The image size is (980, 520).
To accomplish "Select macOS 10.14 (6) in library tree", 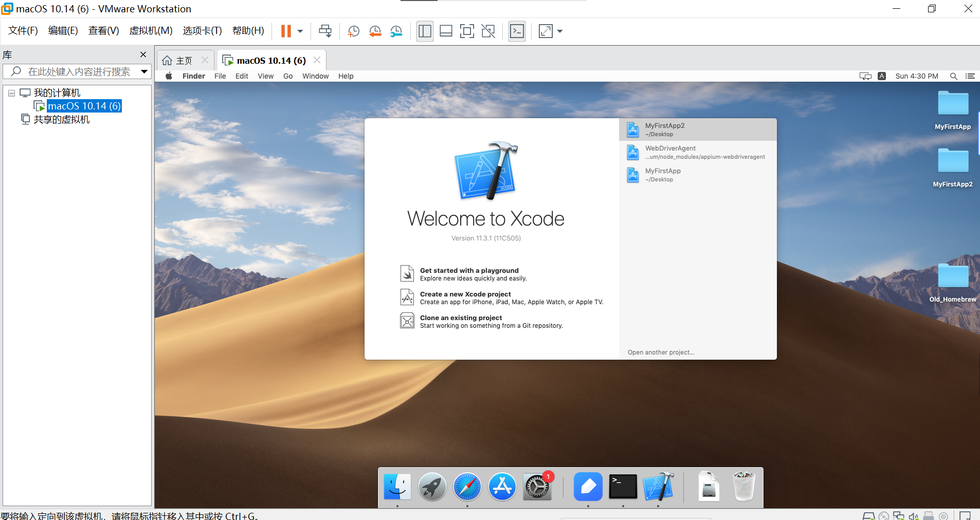I will (x=84, y=106).
